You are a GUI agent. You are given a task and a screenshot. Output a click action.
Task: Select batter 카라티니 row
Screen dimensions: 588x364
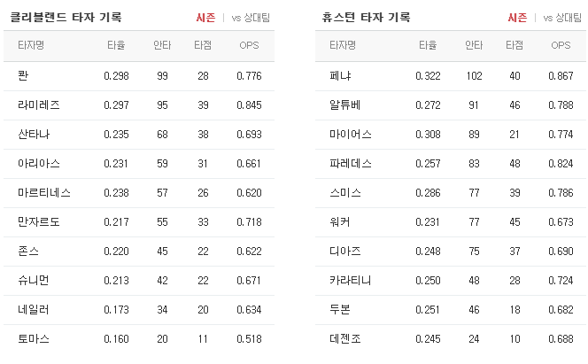point(451,281)
